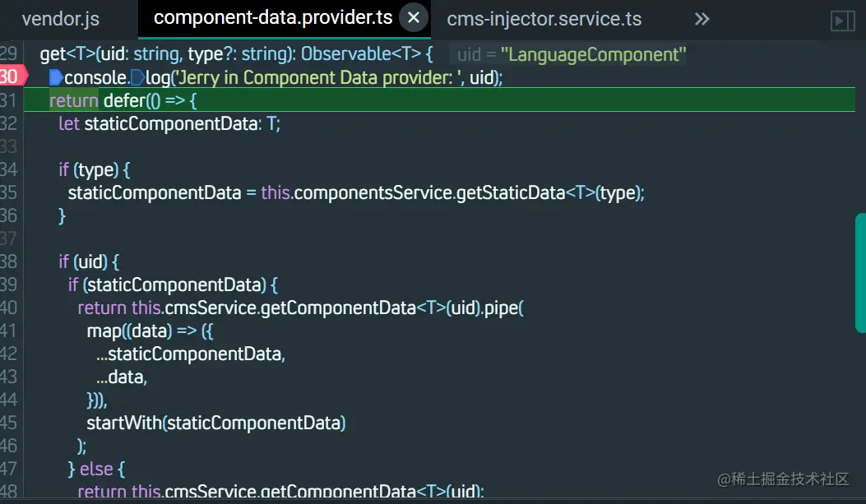866x504 pixels.
Task: Click the inline breakpoint marker before console
Action: 56,78
